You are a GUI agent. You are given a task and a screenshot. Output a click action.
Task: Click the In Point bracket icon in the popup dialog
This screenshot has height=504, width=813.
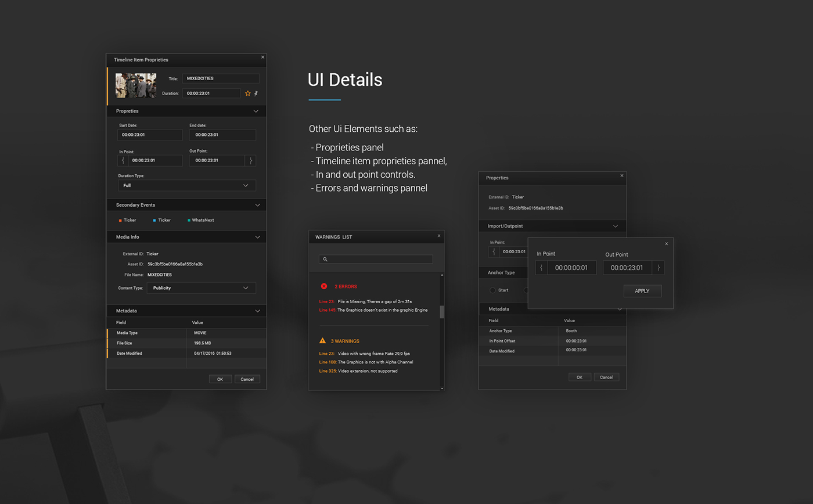coord(541,267)
